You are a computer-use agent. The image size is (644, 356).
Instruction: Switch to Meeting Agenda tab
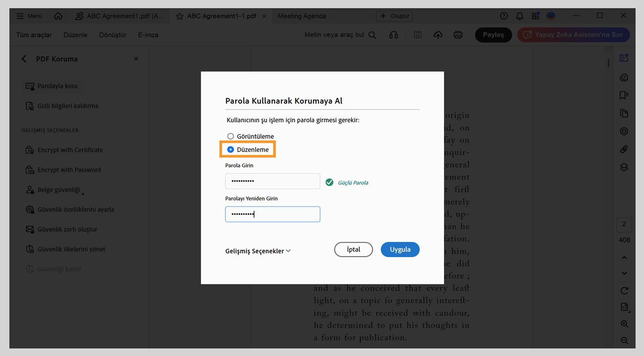click(302, 16)
